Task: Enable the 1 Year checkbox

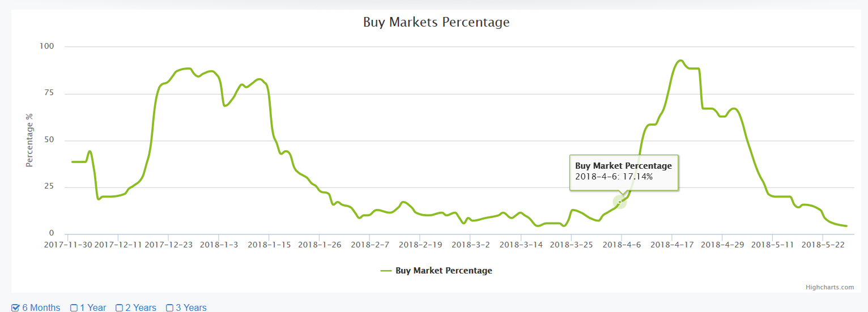Action: pos(74,308)
